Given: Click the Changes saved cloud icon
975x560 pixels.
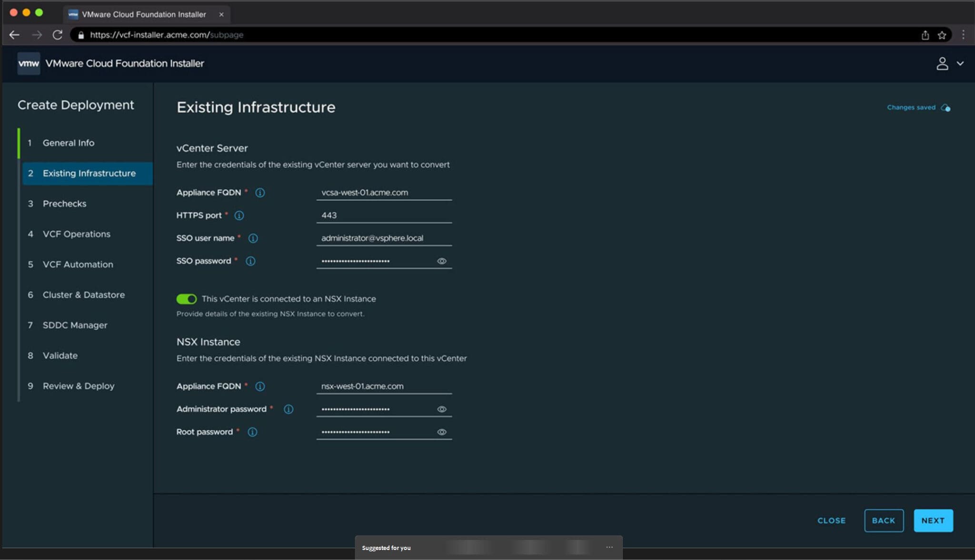Looking at the screenshot, I should pos(945,107).
